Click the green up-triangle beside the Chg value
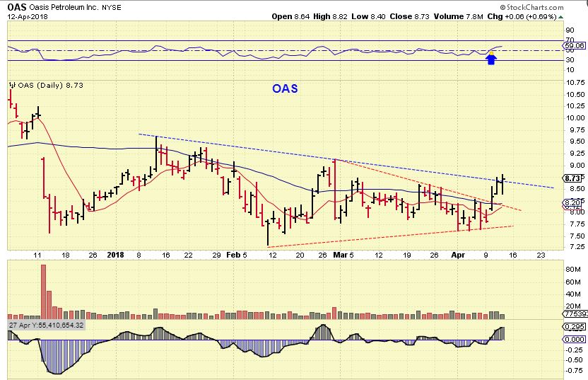Screen dimensions: 588x380 [560, 17]
